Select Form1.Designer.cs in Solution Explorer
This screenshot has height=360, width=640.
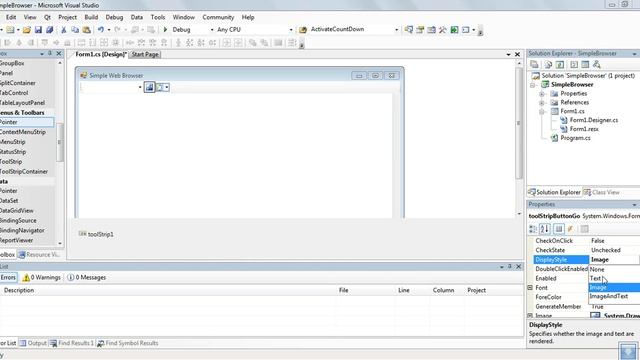pyautogui.click(x=593, y=120)
